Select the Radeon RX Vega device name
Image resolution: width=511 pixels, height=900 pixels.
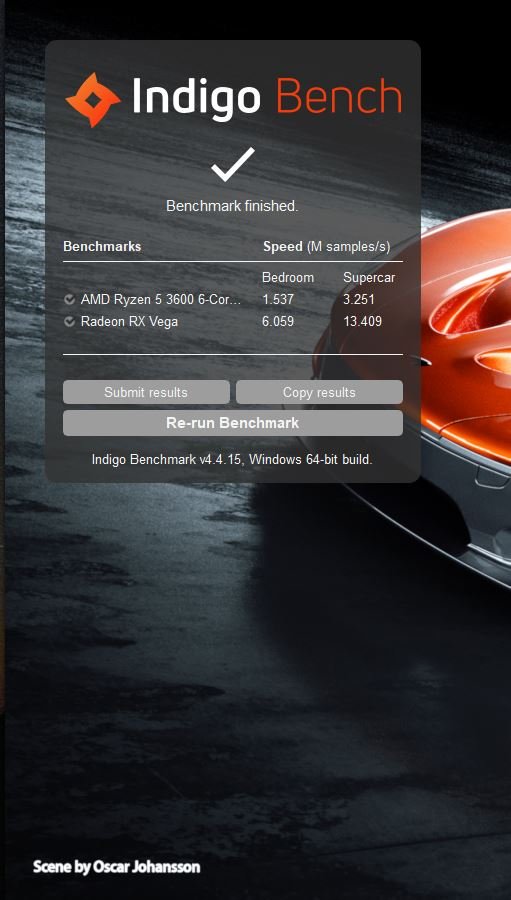click(129, 321)
